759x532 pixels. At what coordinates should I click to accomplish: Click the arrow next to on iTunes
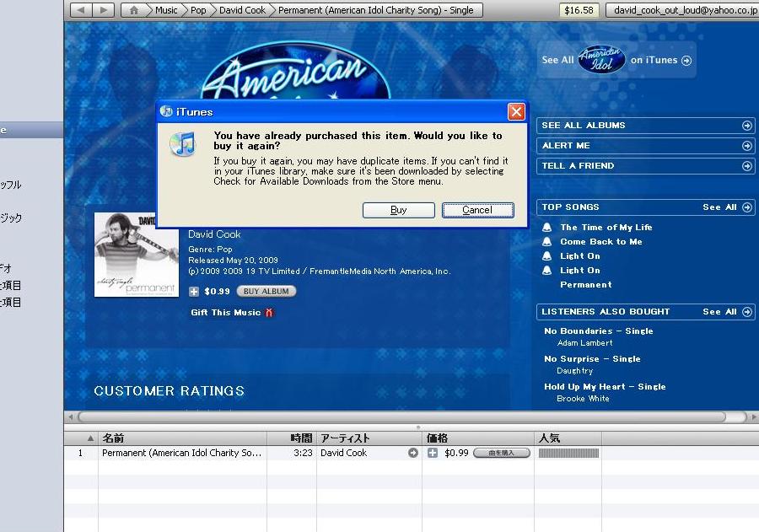(x=686, y=61)
